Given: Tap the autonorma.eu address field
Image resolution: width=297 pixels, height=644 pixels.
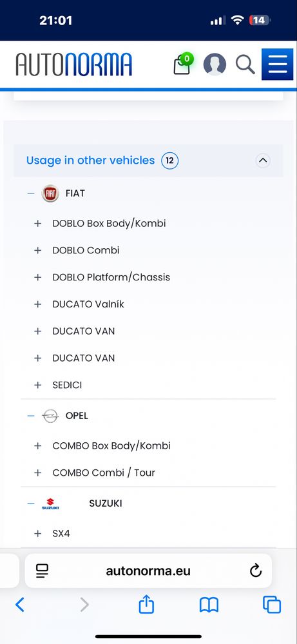Looking at the screenshot, I should click(x=148, y=571).
